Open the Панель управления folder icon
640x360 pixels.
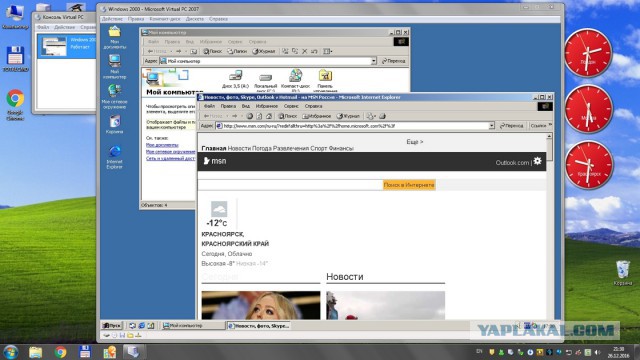(325, 80)
